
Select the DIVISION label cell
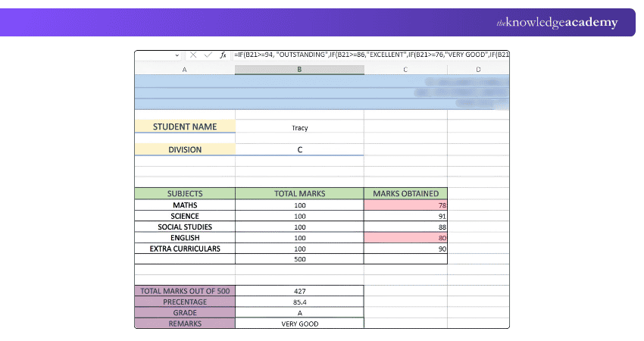[x=185, y=149]
